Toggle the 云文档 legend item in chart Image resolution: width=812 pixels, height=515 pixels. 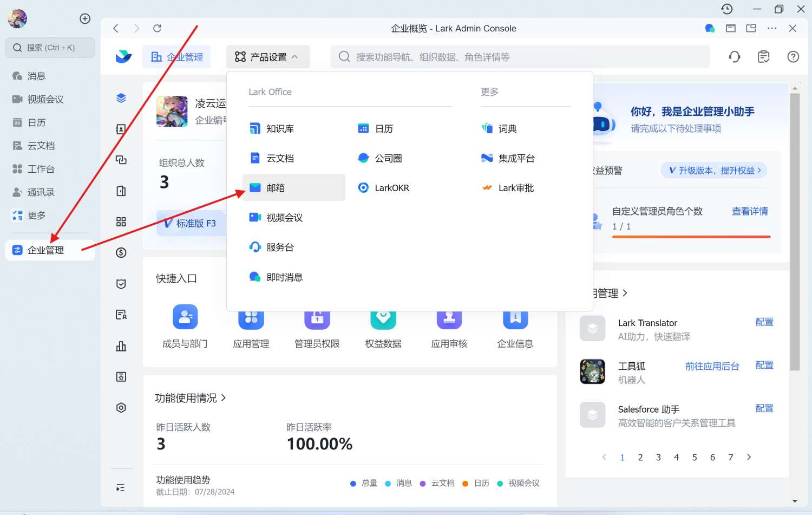tap(437, 483)
